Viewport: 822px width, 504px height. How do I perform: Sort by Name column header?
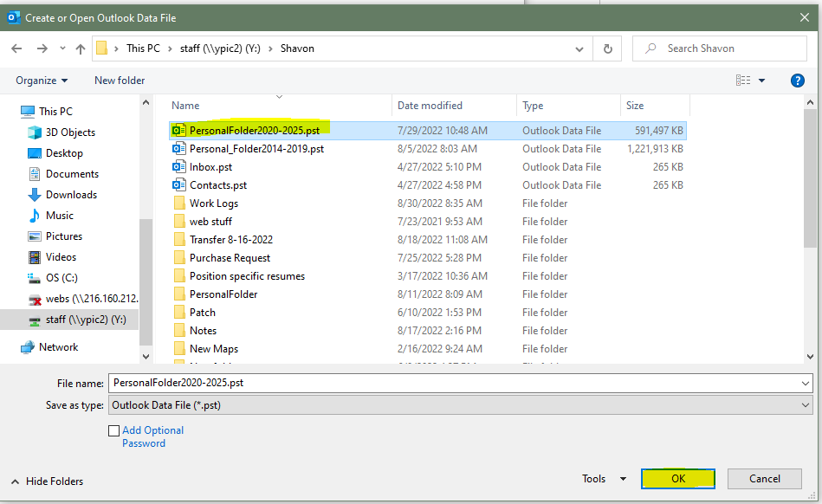185,106
